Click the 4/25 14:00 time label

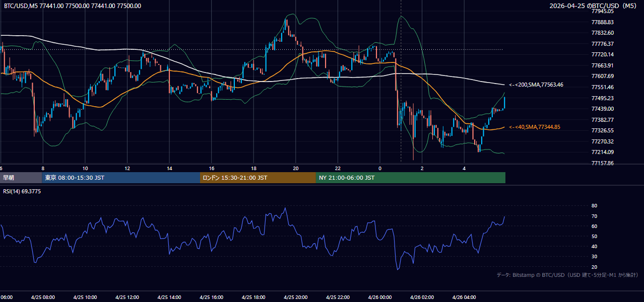click(169, 297)
